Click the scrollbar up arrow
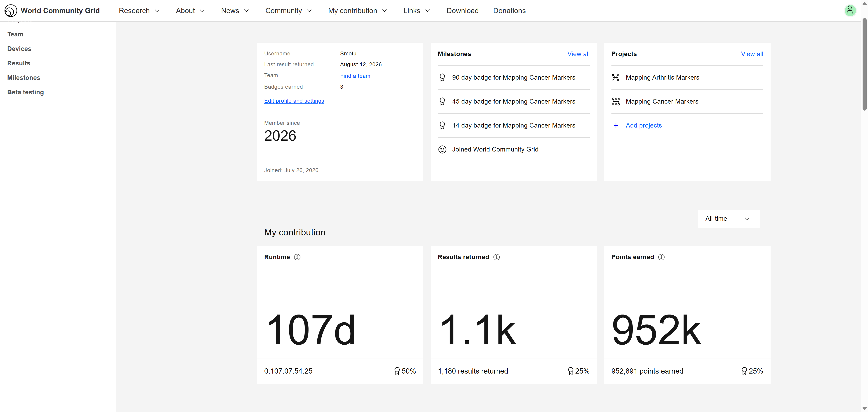Image resolution: width=868 pixels, height=412 pixels. tap(864, 3)
